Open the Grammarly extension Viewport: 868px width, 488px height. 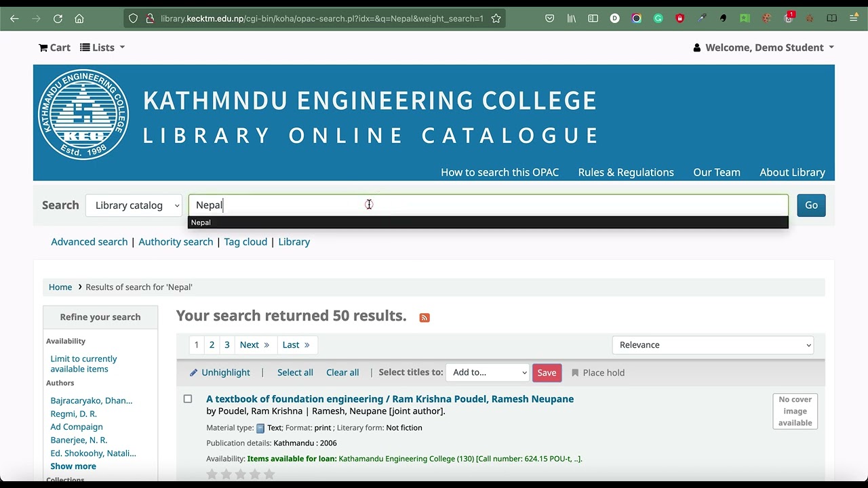pyautogui.click(x=658, y=18)
